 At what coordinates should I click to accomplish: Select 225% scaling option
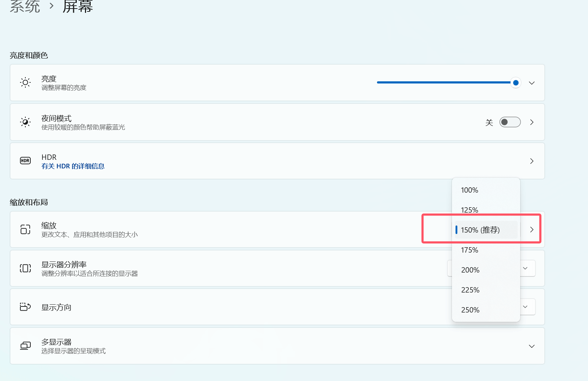486,290
